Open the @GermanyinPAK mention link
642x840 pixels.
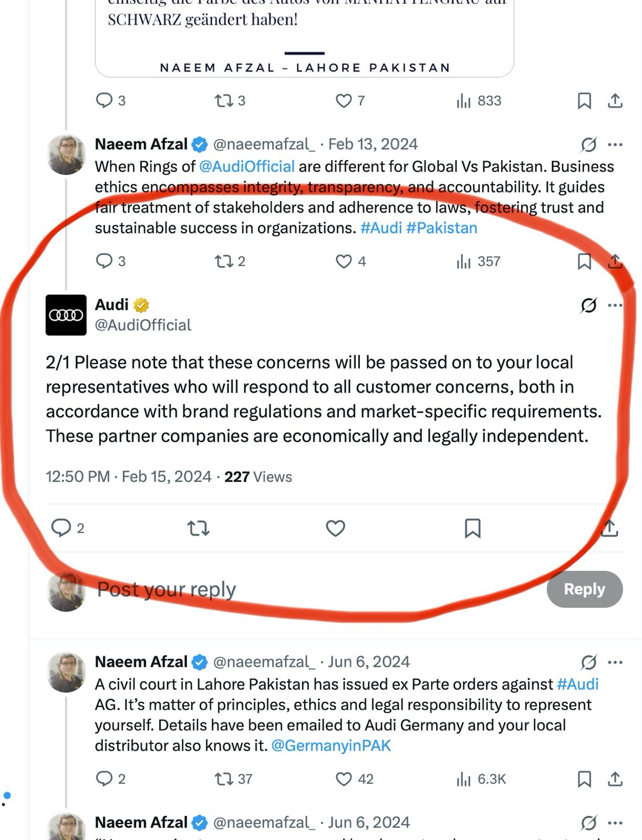[x=331, y=745]
